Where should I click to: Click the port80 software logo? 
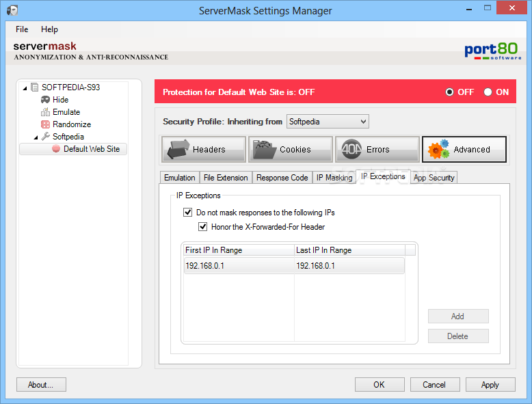[x=492, y=51]
